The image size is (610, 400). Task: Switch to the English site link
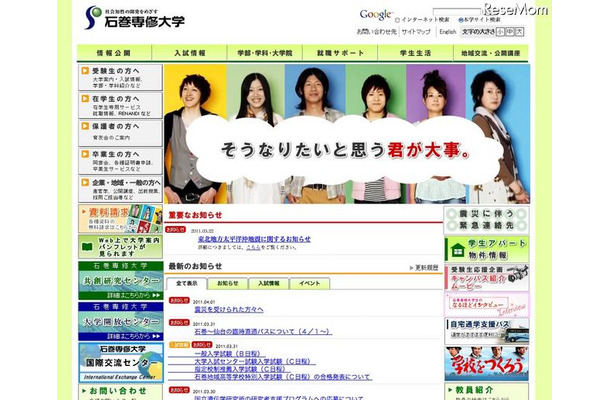click(x=448, y=32)
